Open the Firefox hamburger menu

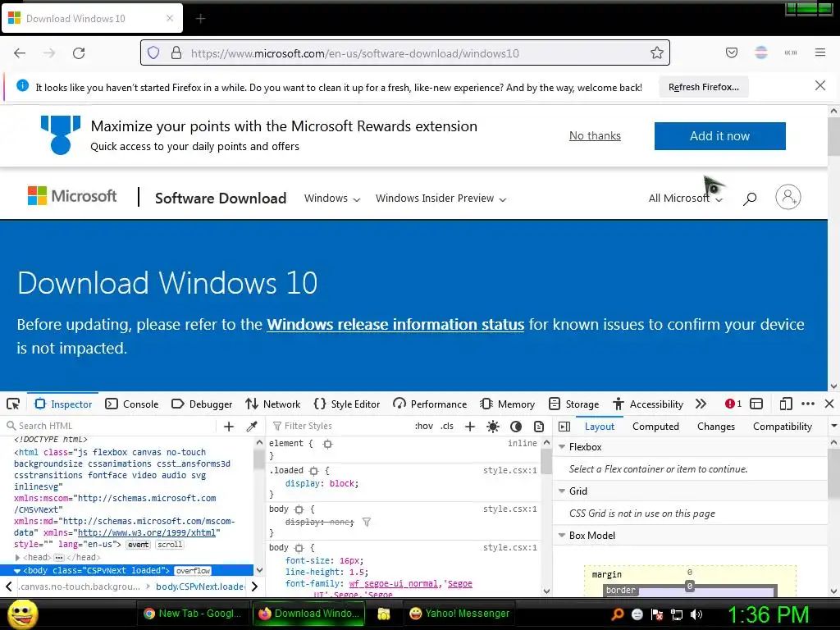point(820,52)
